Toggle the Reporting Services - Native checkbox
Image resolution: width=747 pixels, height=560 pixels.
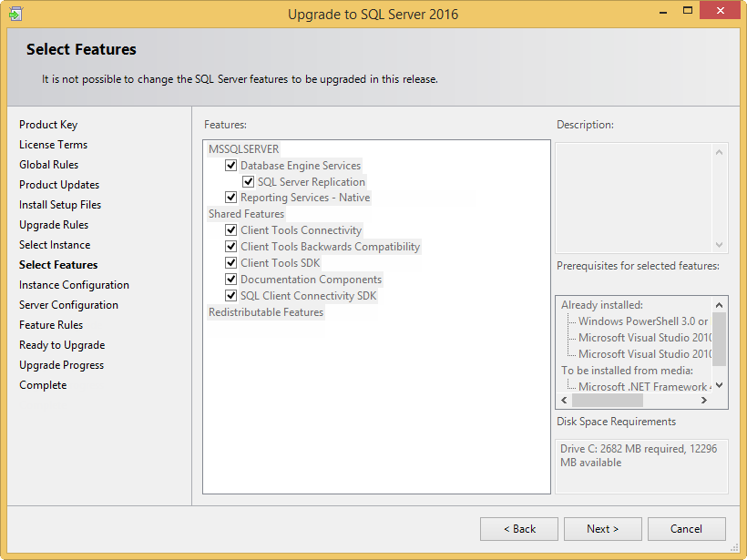(231, 198)
